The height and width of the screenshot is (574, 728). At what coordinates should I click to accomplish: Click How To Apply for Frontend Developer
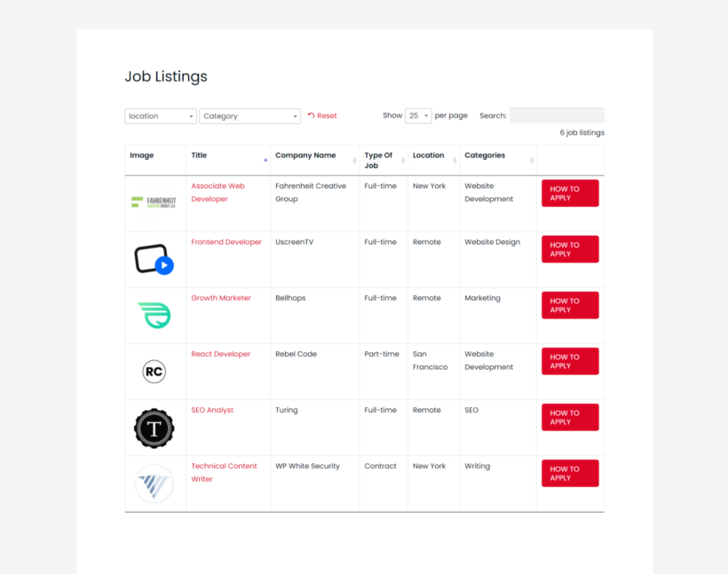(570, 249)
